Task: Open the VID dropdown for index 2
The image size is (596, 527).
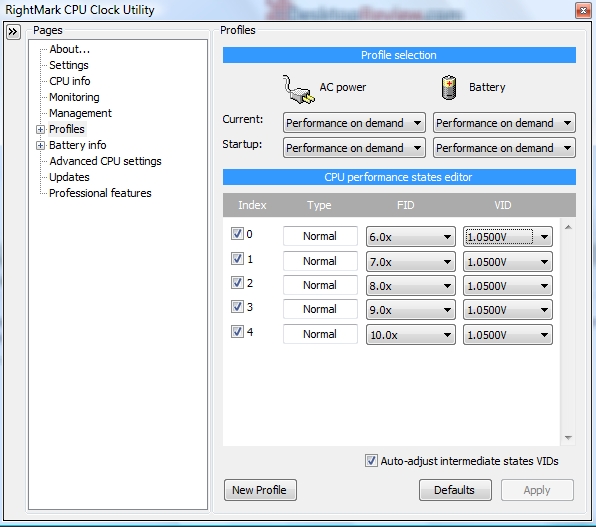Action: click(x=507, y=286)
